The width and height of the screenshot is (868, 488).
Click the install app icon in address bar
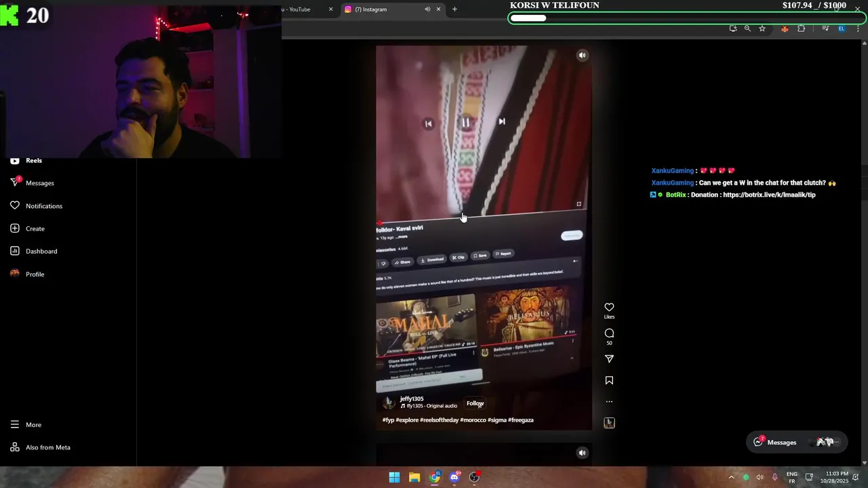click(733, 28)
